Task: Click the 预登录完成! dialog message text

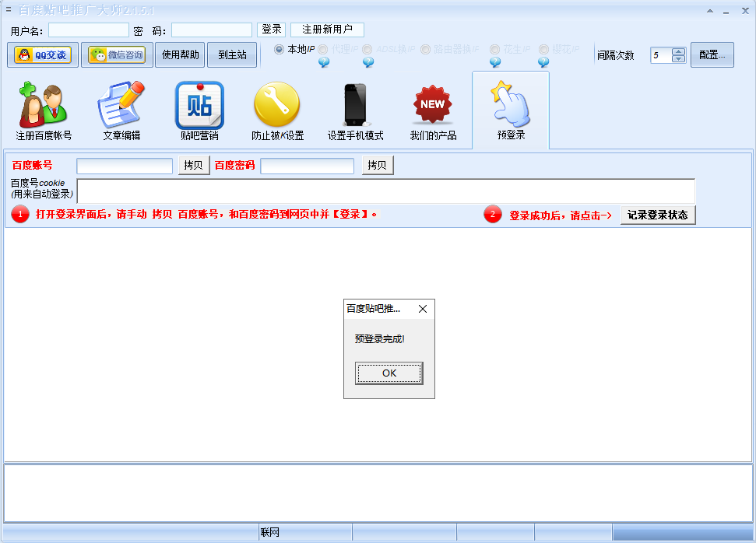Action: click(380, 338)
